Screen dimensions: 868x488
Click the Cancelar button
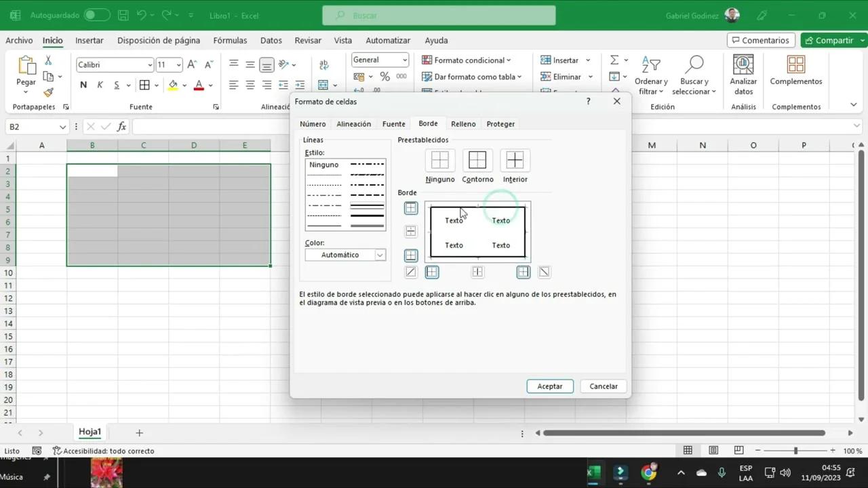click(603, 386)
